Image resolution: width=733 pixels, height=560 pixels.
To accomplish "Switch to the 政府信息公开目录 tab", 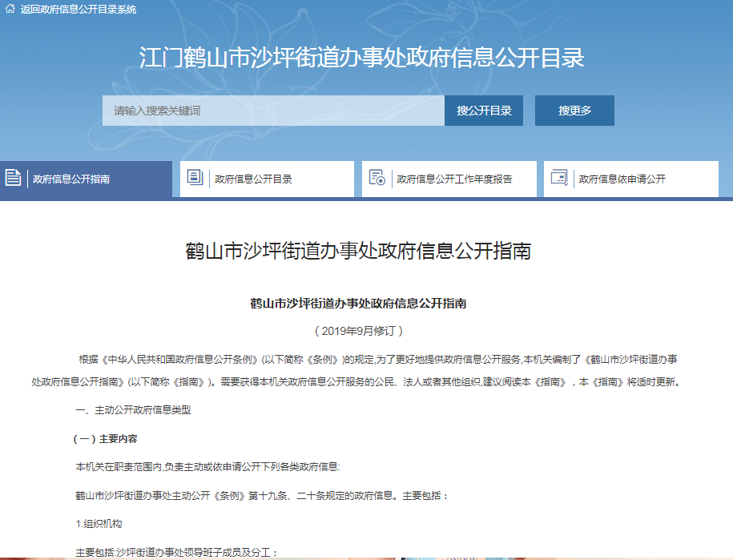I will [x=267, y=179].
